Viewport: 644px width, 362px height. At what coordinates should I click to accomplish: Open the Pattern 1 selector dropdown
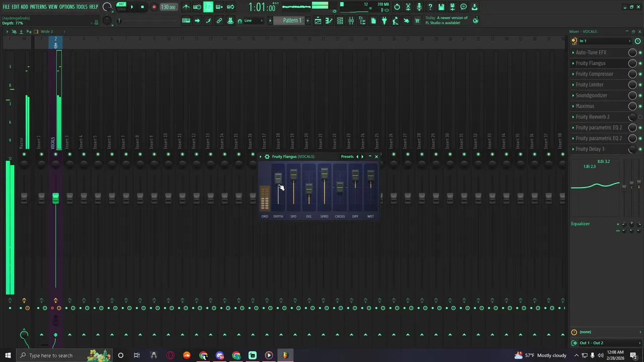click(292, 21)
